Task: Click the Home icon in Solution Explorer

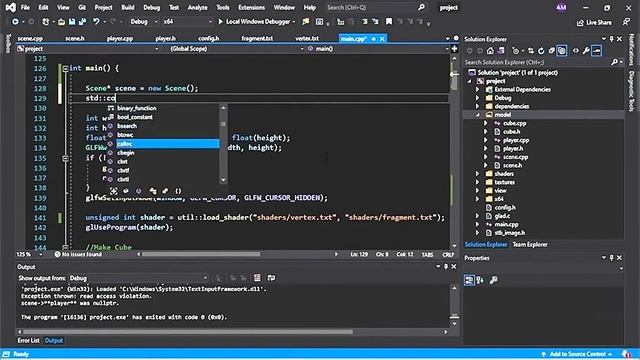Action: pyautogui.click(x=490, y=51)
